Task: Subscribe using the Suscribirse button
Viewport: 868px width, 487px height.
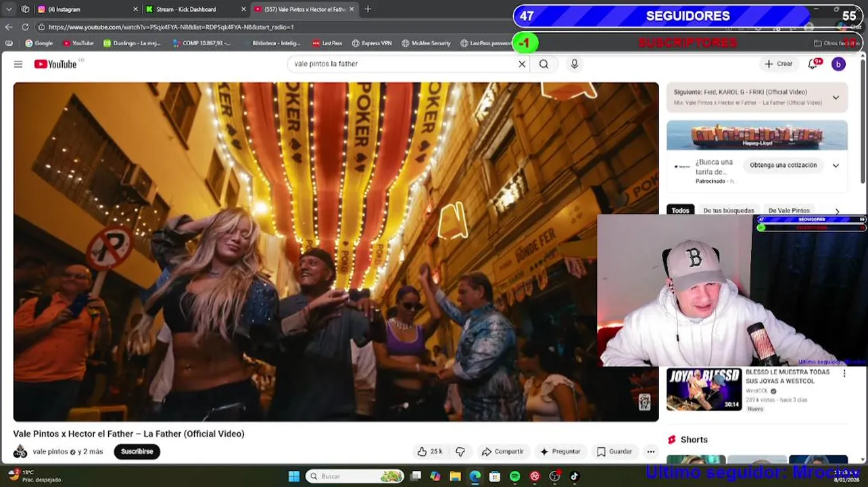Action: (x=137, y=452)
